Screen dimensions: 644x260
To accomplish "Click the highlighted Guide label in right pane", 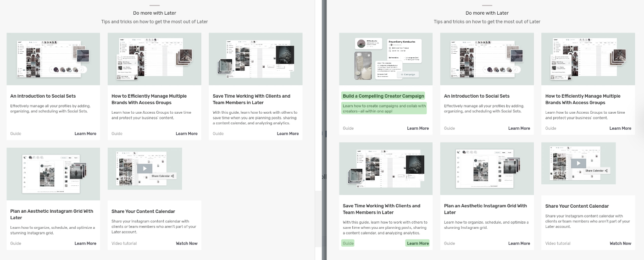I will pos(348,243).
